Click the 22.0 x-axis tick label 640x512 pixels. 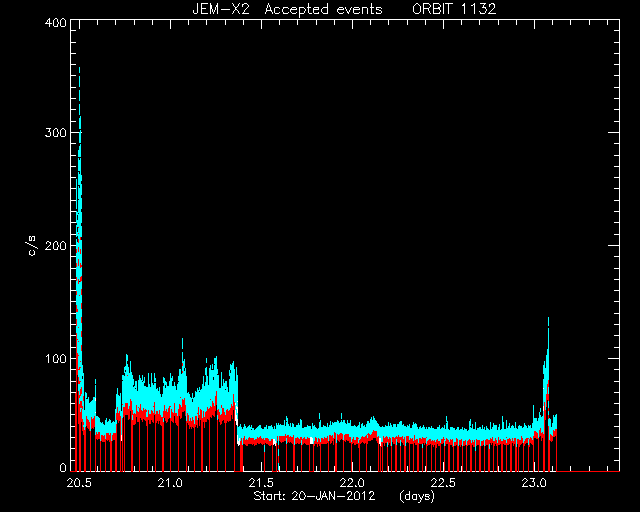[352, 483]
